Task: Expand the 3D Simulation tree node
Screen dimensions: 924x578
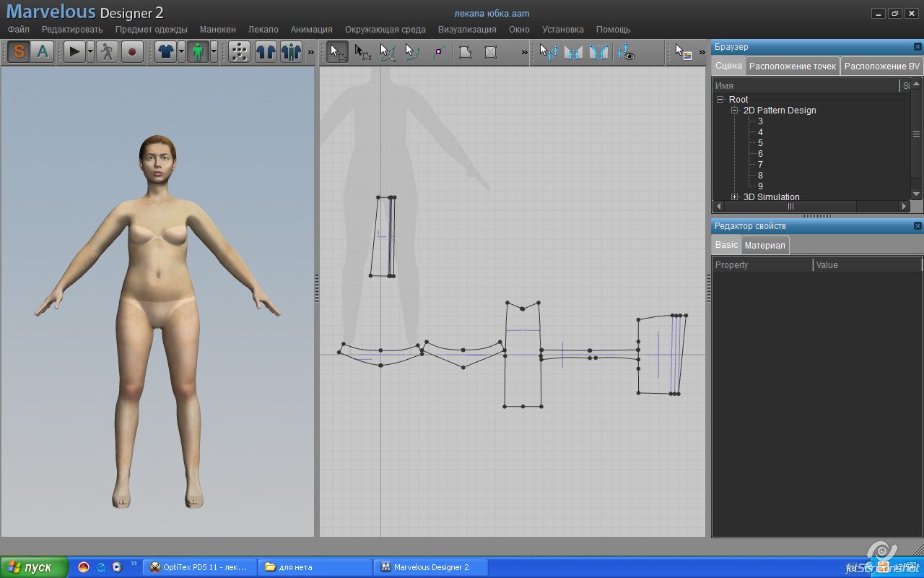Action: [x=735, y=197]
